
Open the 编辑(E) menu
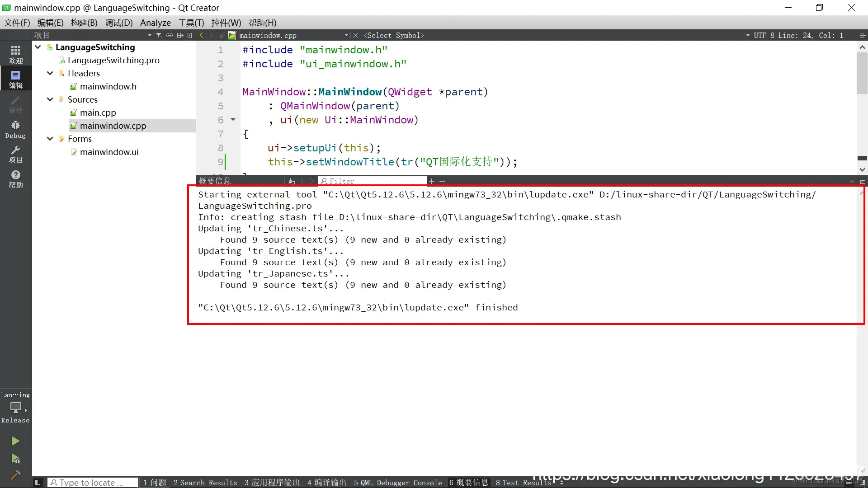pos(50,23)
